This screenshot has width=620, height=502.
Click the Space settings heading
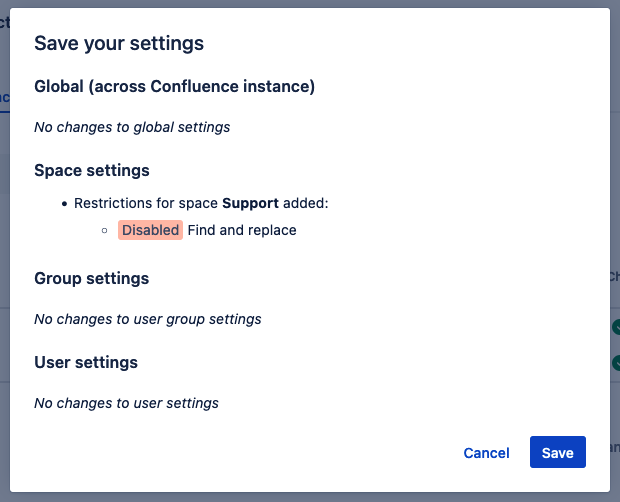(91, 170)
